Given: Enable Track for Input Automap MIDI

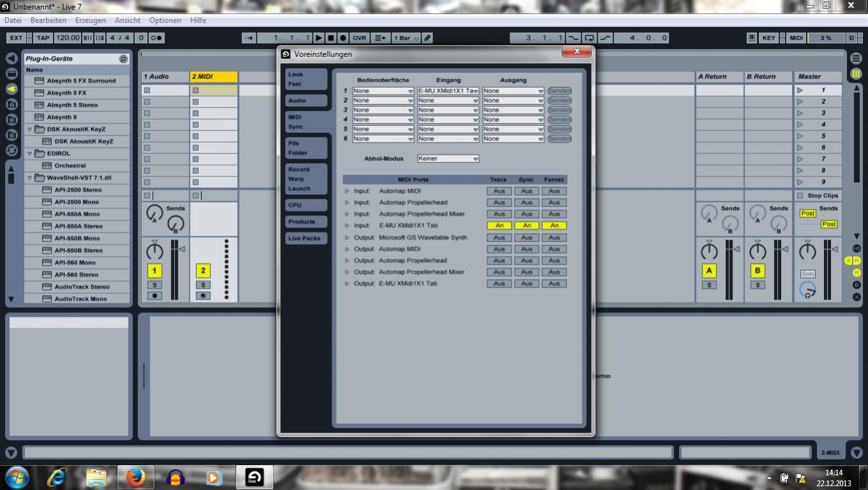Looking at the screenshot, I should coord(499,191).
